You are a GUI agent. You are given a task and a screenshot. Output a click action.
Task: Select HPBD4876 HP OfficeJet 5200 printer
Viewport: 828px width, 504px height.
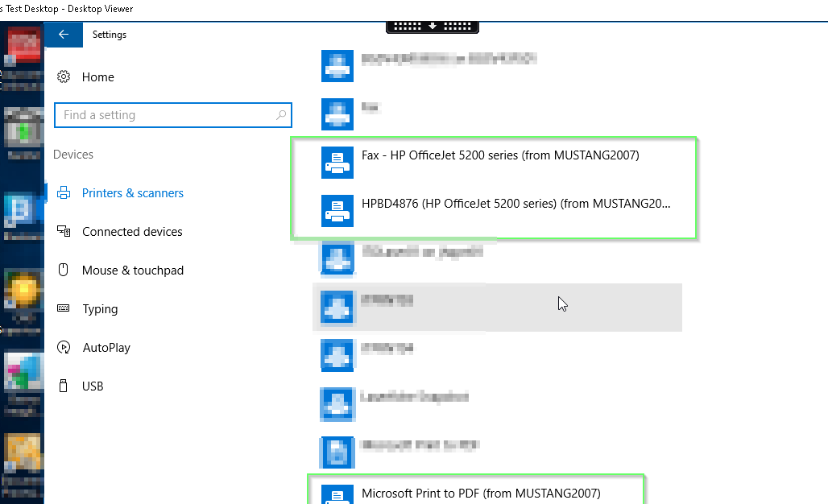(516, 204)
